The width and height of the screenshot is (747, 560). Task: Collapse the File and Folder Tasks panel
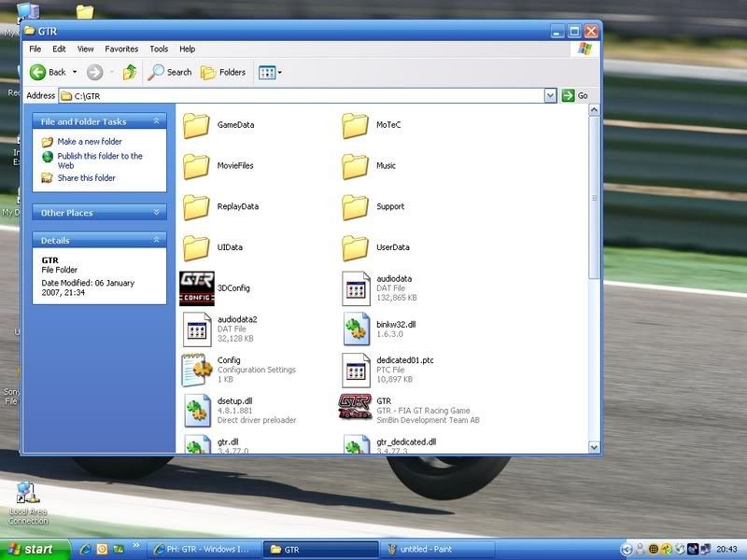tap(158, 121)
